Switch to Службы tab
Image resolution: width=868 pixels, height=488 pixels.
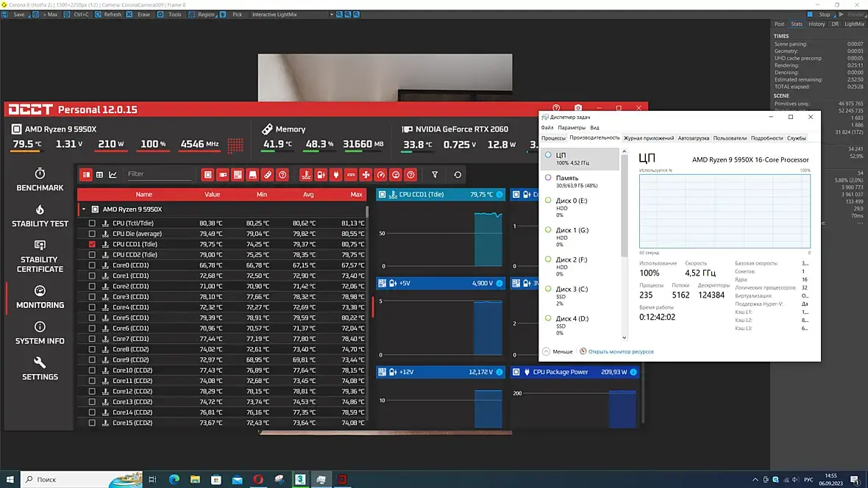click(797, 138)
